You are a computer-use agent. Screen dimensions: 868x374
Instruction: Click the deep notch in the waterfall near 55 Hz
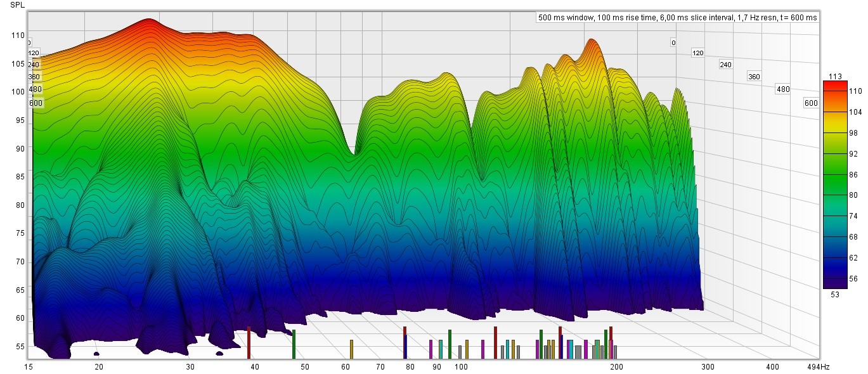point(355,151)
